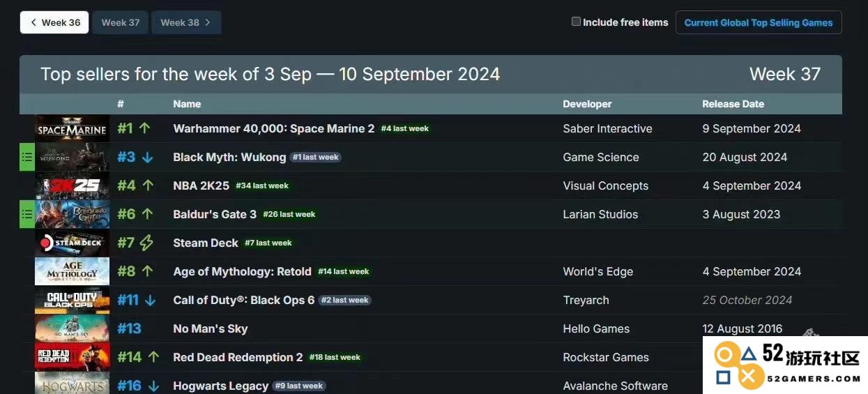Sort by the Developer column header
This screenshot has height=394, width=868.
coord(587,104)
